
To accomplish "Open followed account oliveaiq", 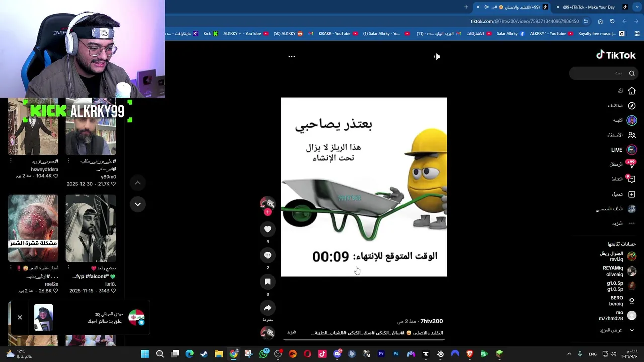I will (619, 271).
